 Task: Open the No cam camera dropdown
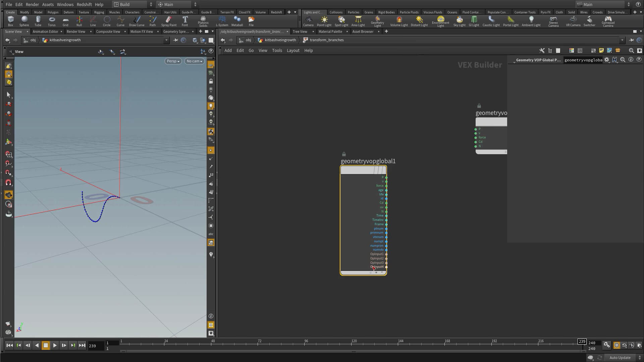(x=194, y=61)
